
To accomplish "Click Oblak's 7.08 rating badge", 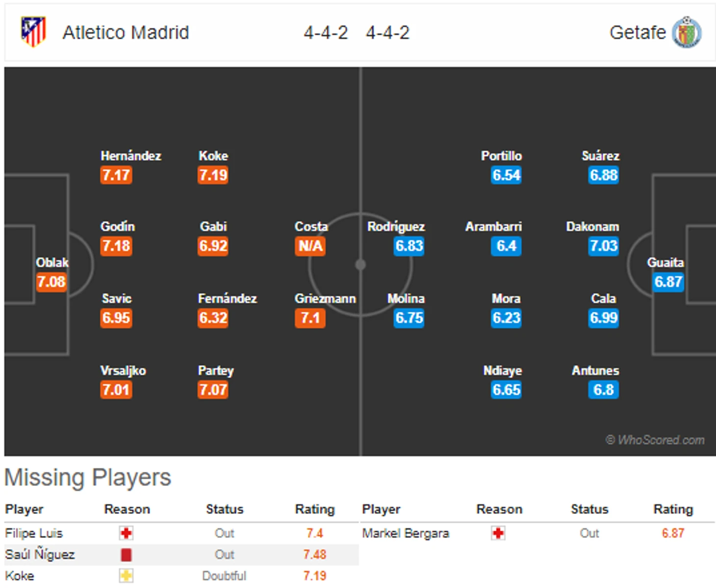I will point(51,282).
